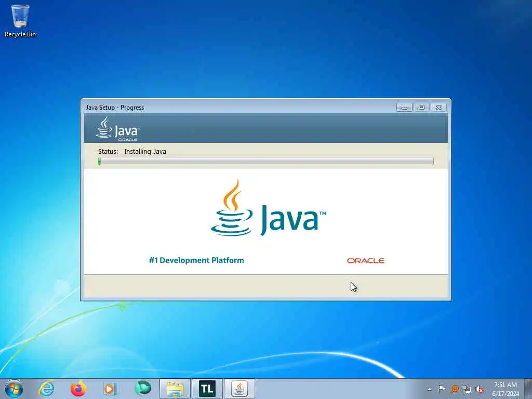
Task: Click the Java installation progress bar
Action: 265,161
